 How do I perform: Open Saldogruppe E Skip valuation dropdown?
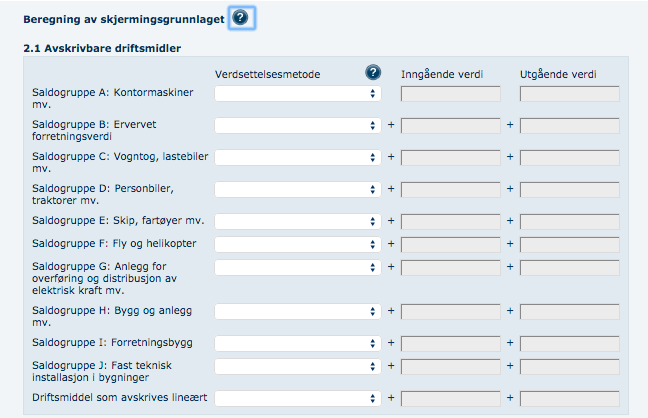pos(297,221)
